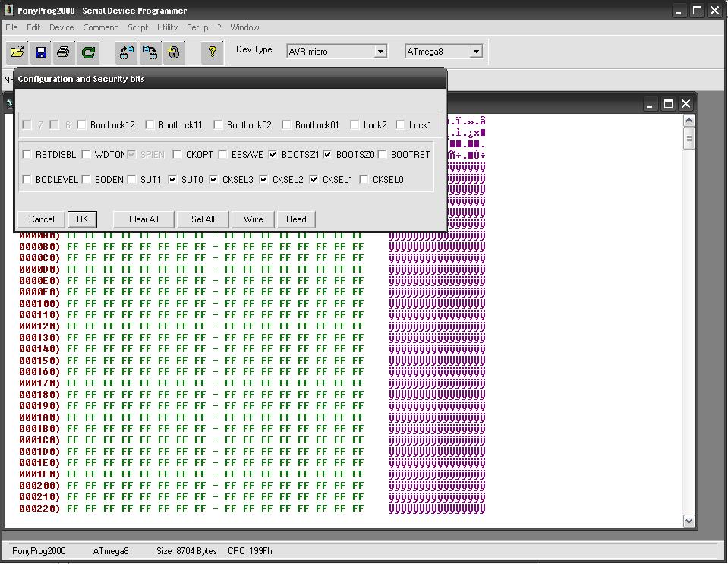728x564 pixels.
Task: Click the address 000100) row label
Action: point(40,304)
